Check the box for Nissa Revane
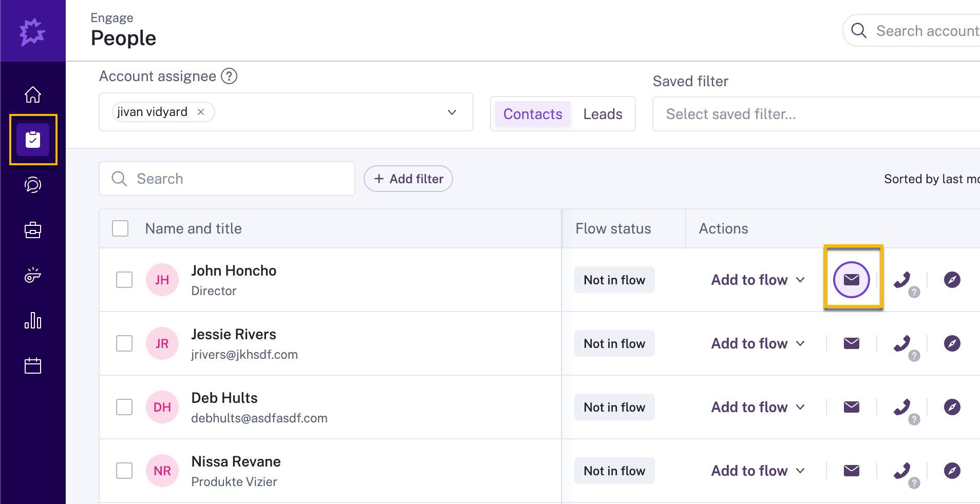980x504 pixels. coord(124,471)
